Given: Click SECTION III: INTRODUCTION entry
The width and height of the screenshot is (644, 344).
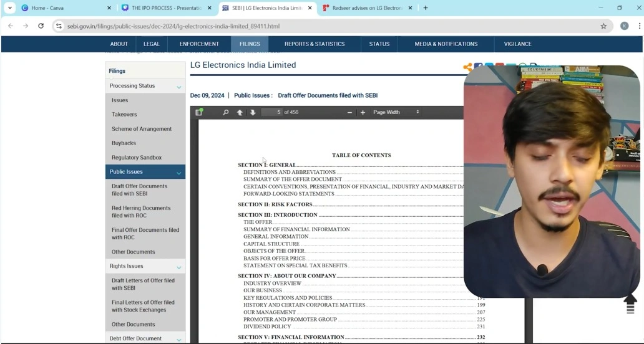Looking at the screenshot, I should [278, 214].
